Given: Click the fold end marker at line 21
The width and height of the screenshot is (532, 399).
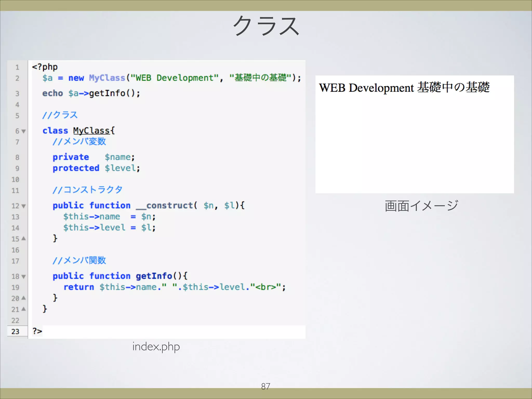Looking at the screenshot, I should pos(23,309).
